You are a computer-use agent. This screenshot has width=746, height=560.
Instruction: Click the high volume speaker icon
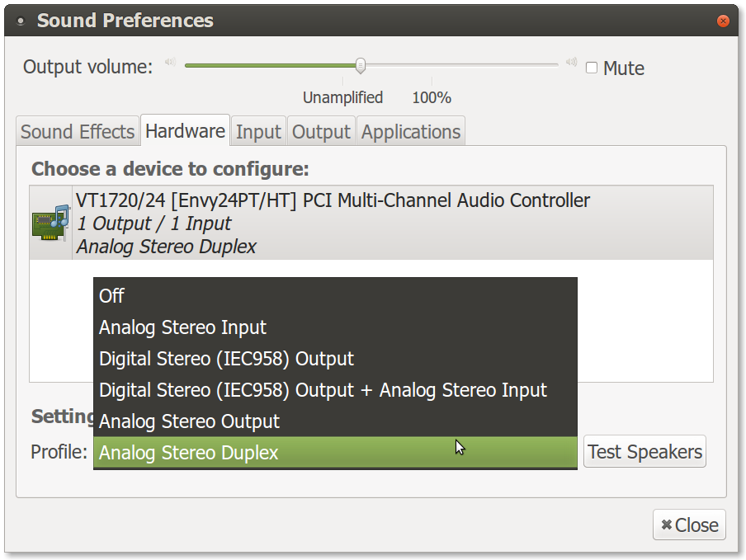pos(571,63)
